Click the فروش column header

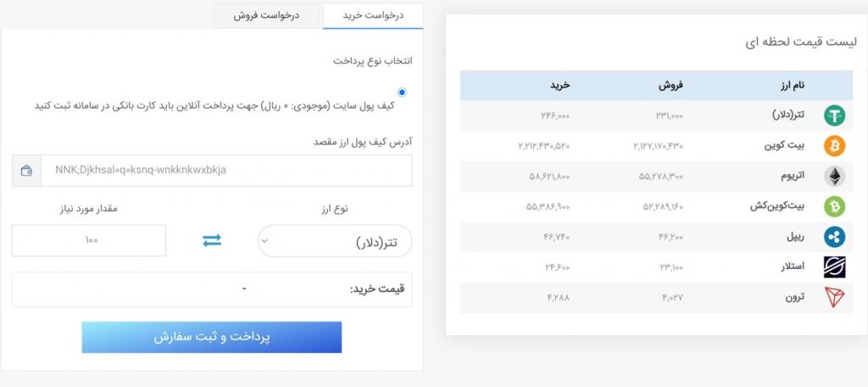pos(671,86)
